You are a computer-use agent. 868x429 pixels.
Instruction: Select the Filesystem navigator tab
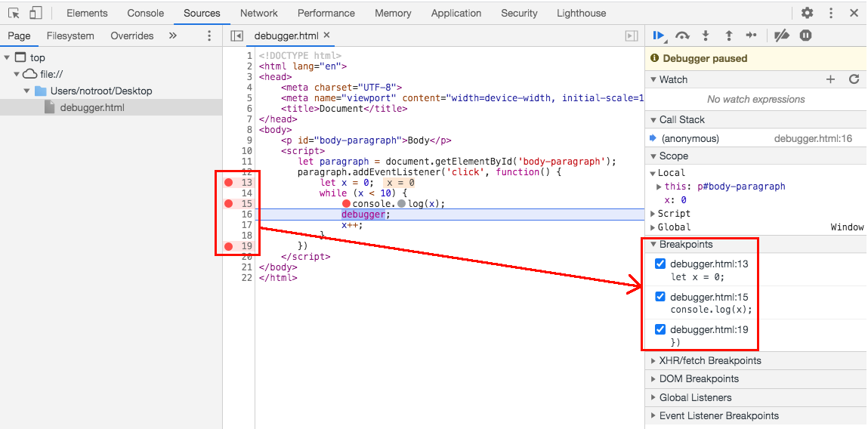pos(70,36)
